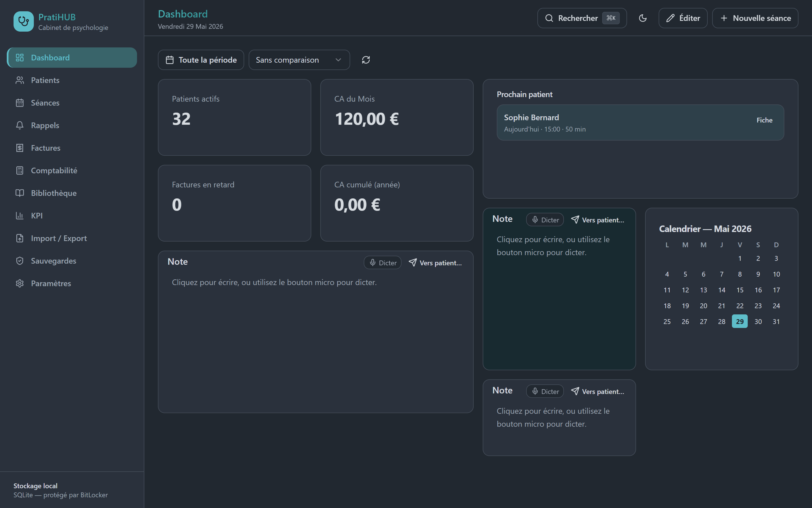
Task: Select day 30 in the calendar
Action: coord(758,321)
